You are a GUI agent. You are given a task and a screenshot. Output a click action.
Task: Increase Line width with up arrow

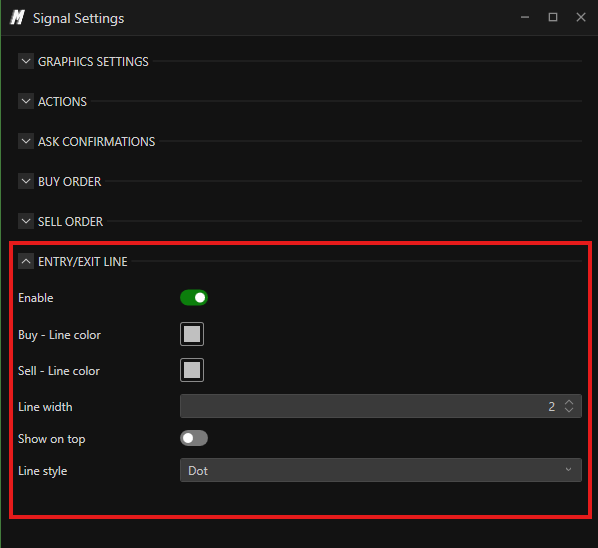(569, 402)
